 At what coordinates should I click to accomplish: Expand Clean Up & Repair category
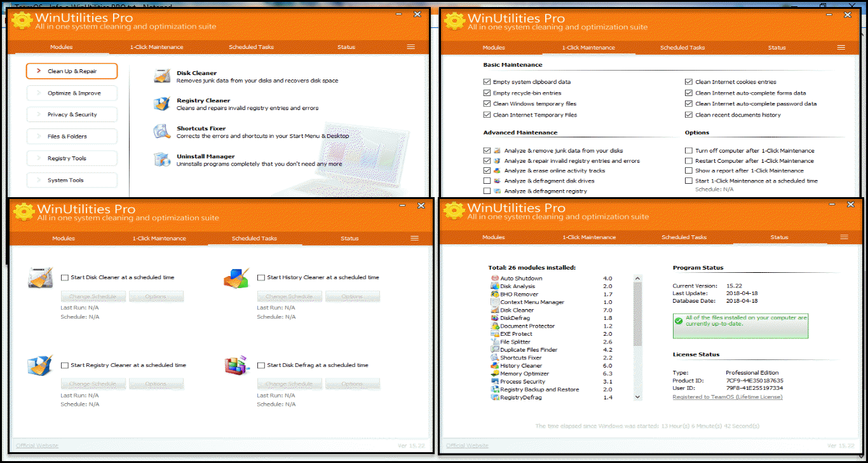pyautogui.click(x=72, y=71)
